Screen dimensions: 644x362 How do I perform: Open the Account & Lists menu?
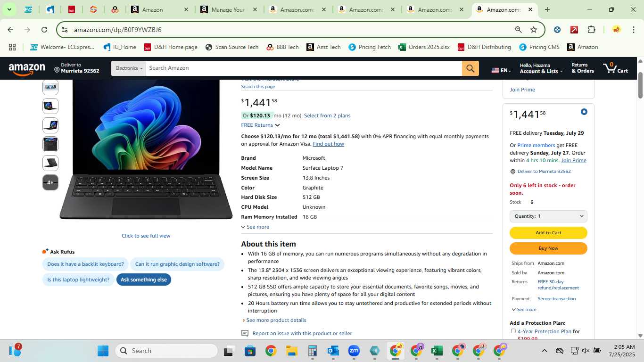541,68
